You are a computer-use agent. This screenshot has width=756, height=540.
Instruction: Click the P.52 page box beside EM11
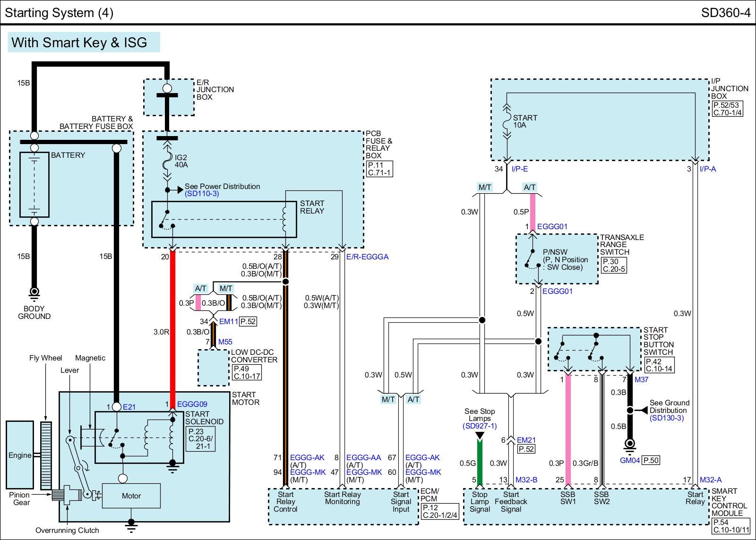coord(248,322)
